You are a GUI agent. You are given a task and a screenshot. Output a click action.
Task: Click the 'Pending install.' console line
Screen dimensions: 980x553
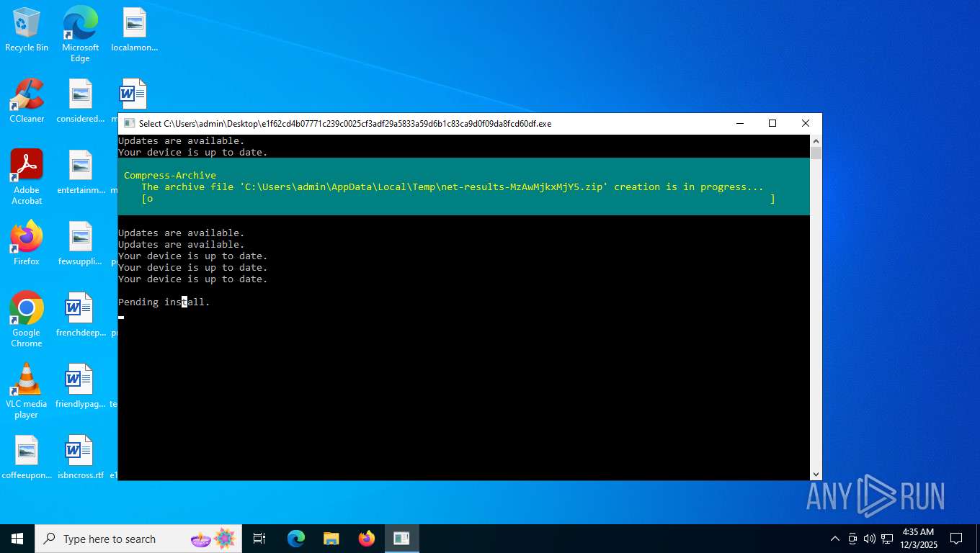click(x=164, y=302)
